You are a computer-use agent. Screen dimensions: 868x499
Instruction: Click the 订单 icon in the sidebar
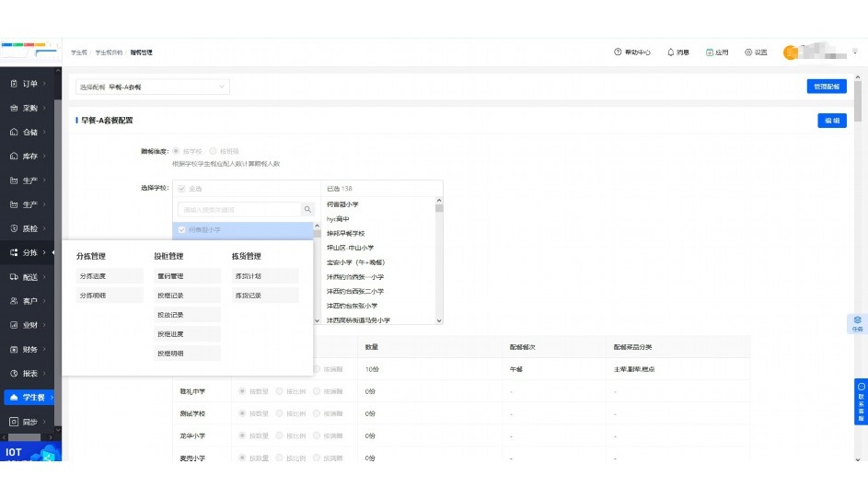[14, 84]
